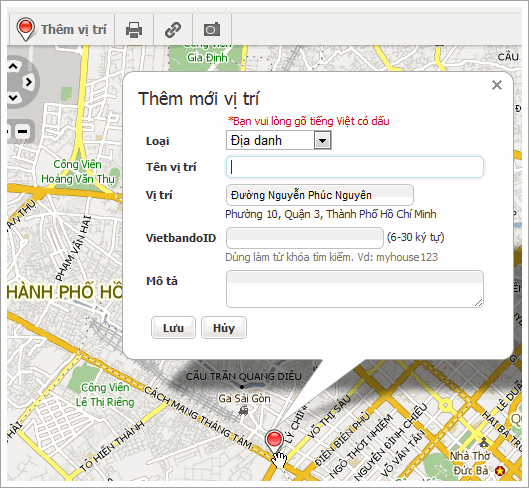Viewport: 529px width, 488px height.
Task: Pan map down with arrow control
Action: [x=13, y=98]
